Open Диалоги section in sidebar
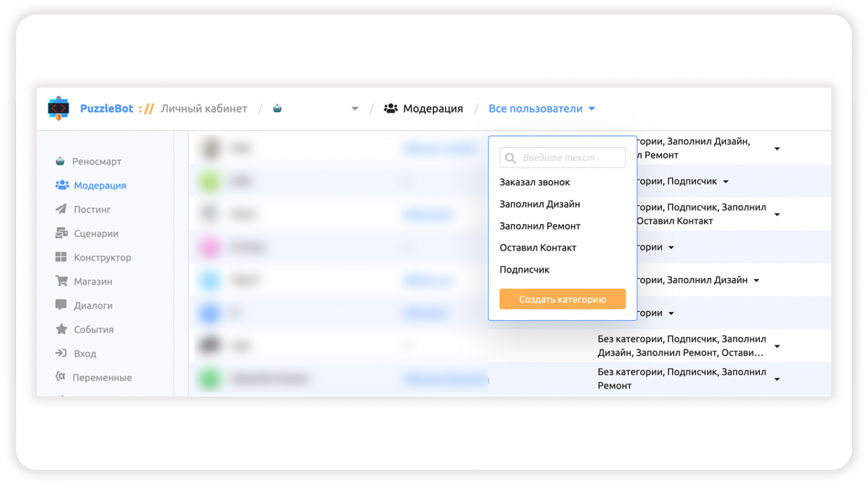Image resolution: width=868 pixels, height=484 pixels. pos(93,305)
